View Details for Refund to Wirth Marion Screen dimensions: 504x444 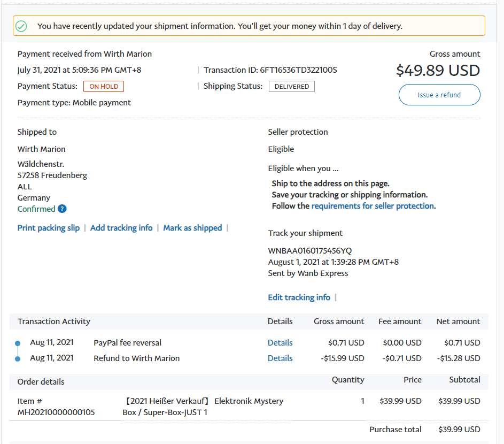280,358
